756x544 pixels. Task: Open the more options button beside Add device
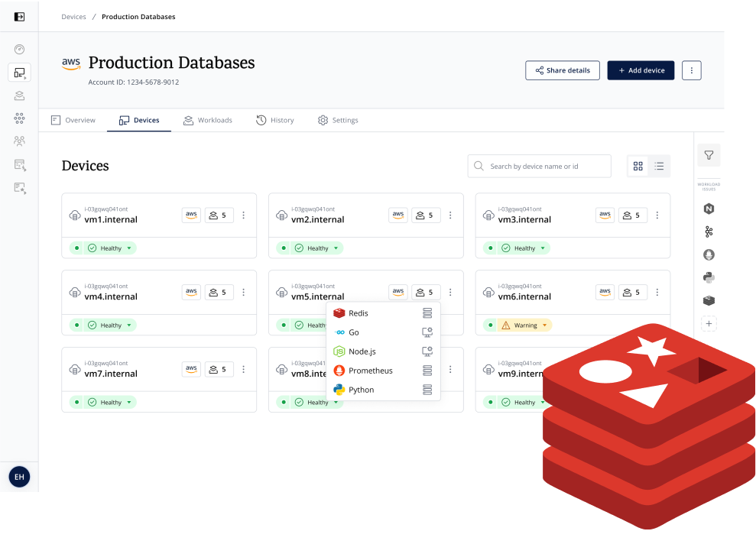[x=691, y=70]
